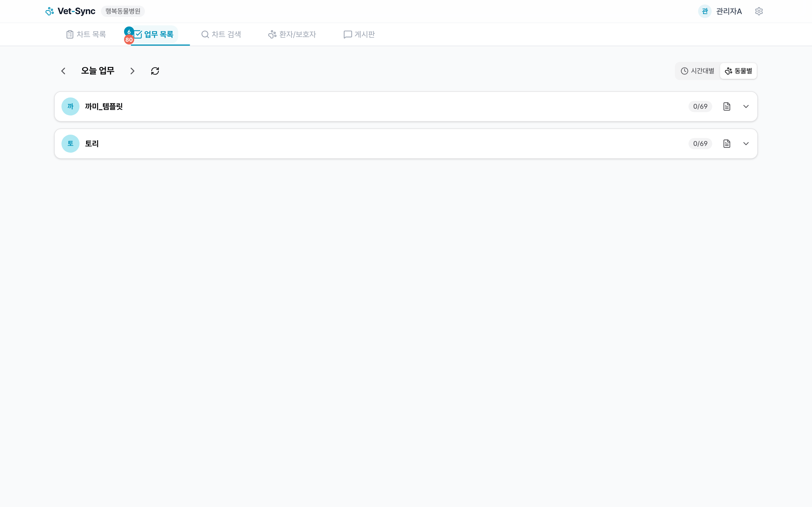Open the document icon for 까미_템플릿
Screen dimensions: 812x507
pyautogui.click(x=727, y=107)
